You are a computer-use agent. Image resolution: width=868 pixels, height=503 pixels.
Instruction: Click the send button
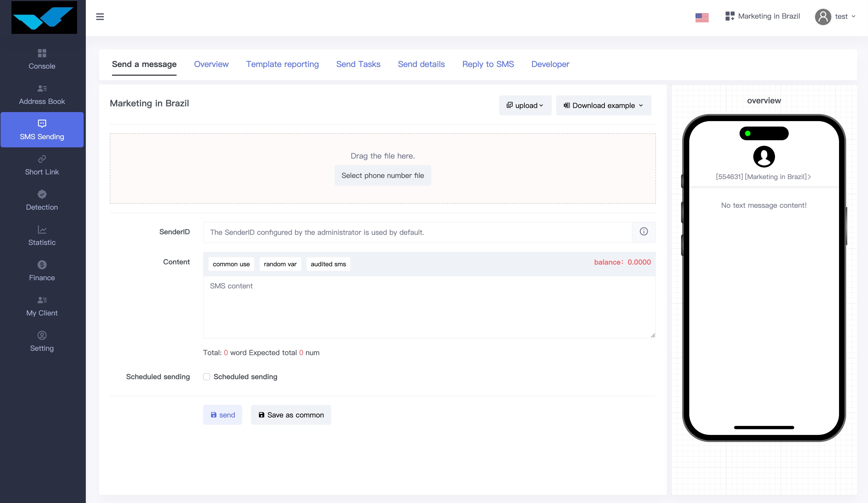pos(222,415)
